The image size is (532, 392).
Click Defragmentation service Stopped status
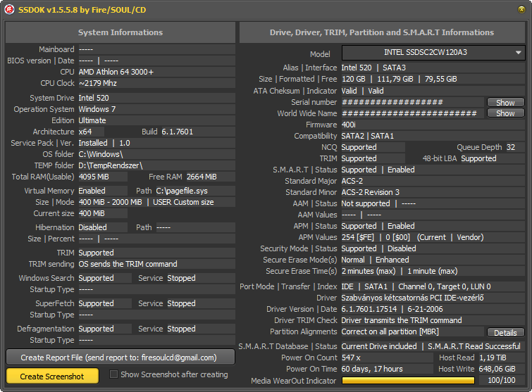pos(181,329)
